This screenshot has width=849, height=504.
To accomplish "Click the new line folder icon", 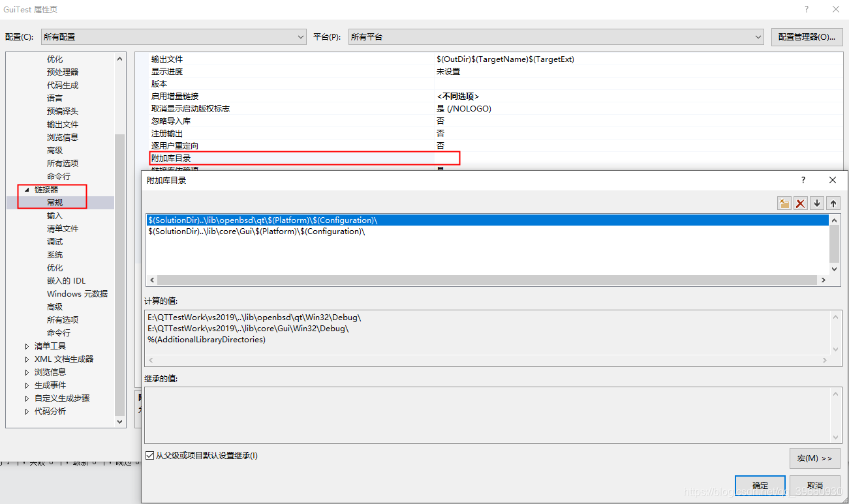I will pos(784,203).
